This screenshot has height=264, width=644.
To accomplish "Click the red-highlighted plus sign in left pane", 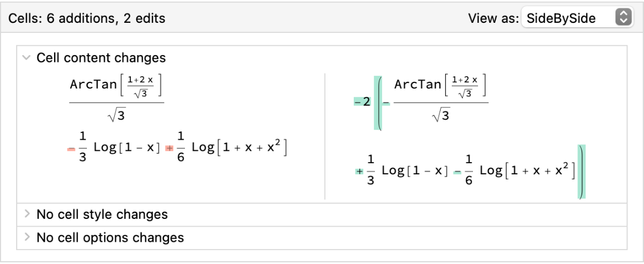I will (x=170, y=148).
